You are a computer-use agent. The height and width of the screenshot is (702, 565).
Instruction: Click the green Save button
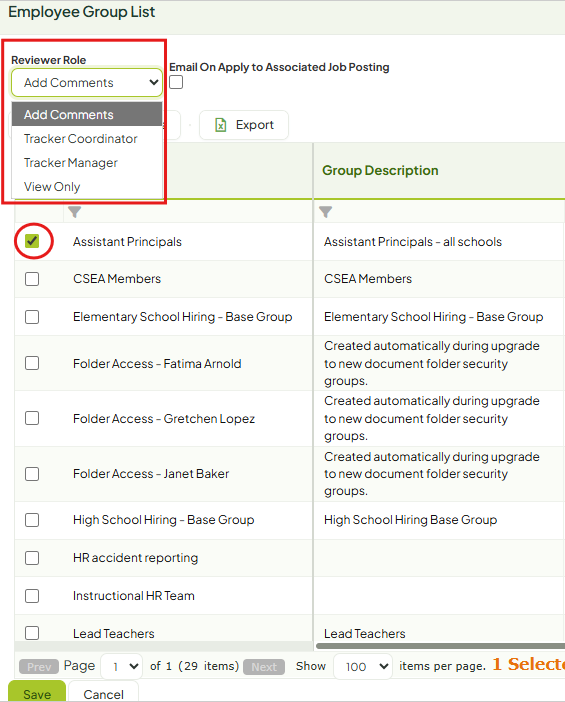(37, 692)
